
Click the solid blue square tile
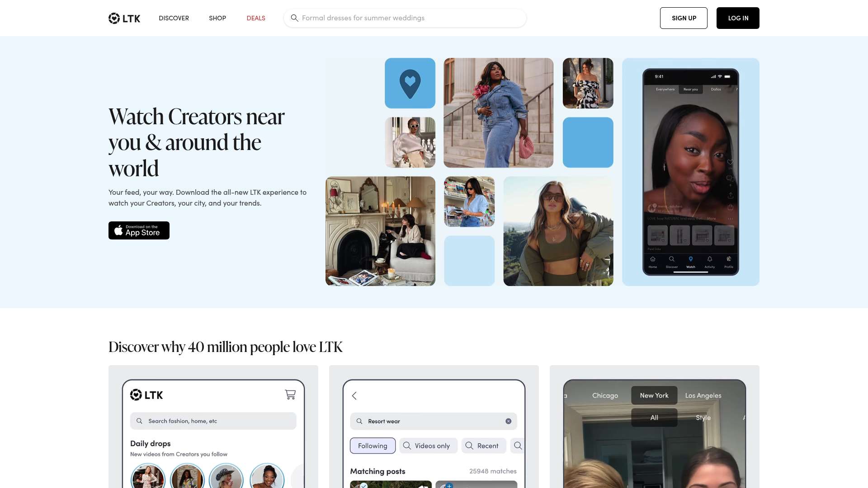click(x=587, y=142)
